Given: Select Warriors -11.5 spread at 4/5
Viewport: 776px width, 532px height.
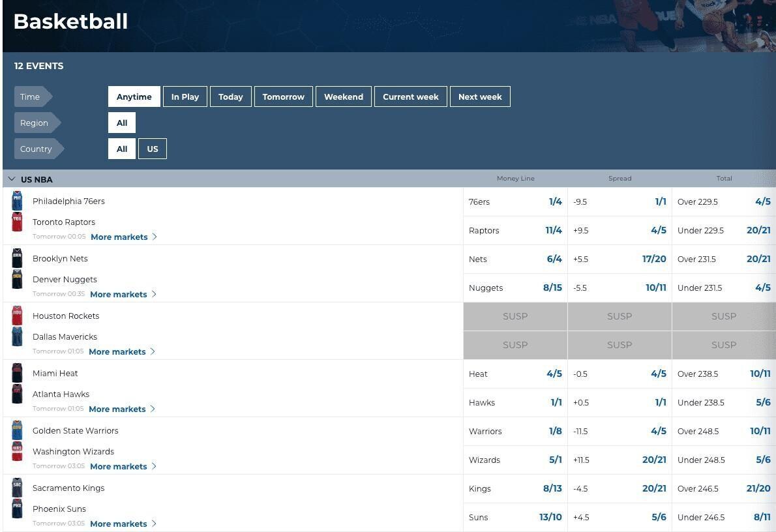Looking at the screenshot, I should pos(619,432).
